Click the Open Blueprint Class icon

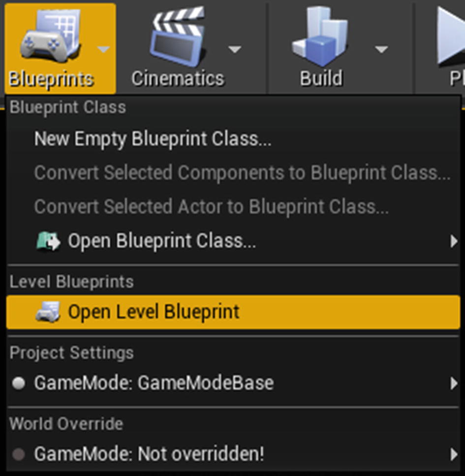49,241
